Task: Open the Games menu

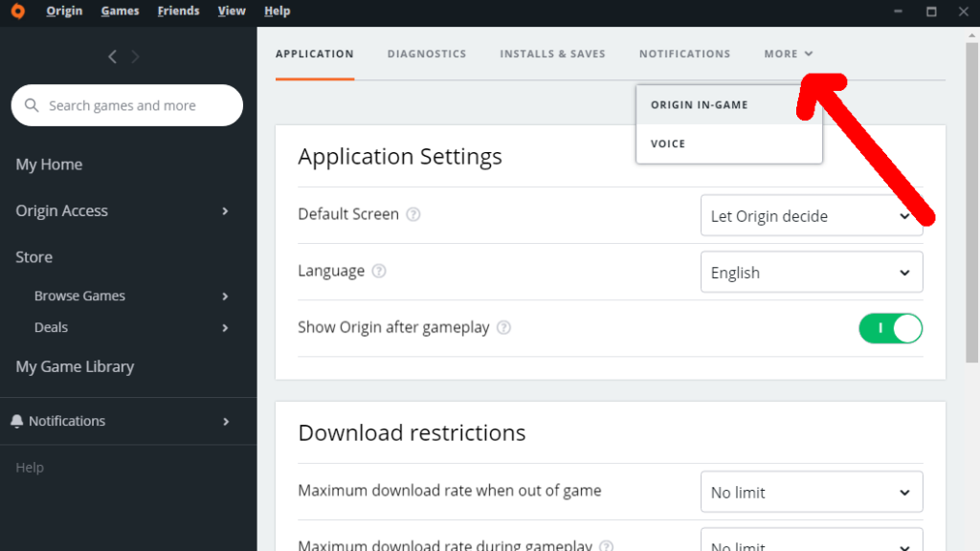Action: point(120,11)
